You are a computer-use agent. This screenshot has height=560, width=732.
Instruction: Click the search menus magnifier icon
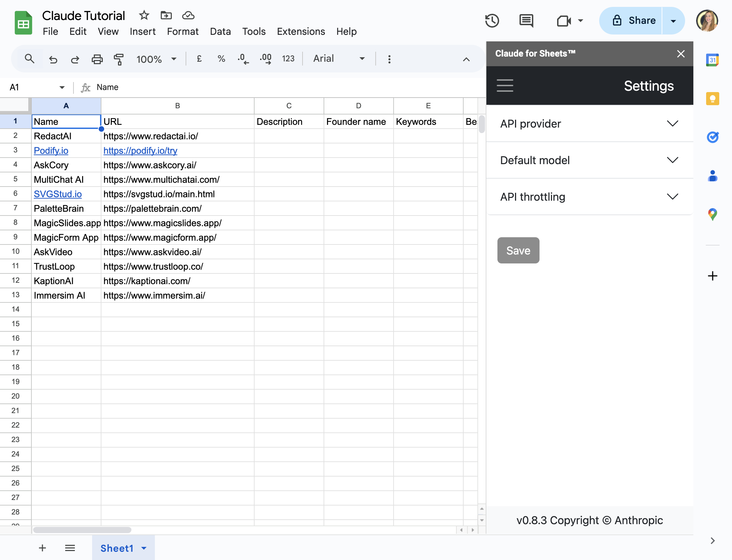click(30, 59)
